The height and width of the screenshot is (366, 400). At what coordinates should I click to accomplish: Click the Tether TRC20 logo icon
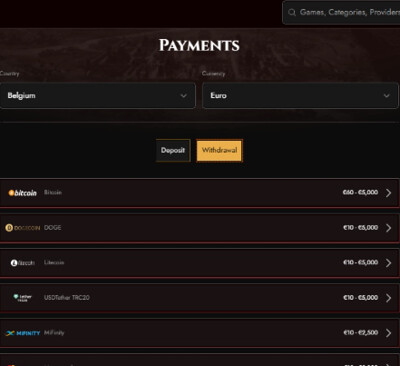click(23, 298)
